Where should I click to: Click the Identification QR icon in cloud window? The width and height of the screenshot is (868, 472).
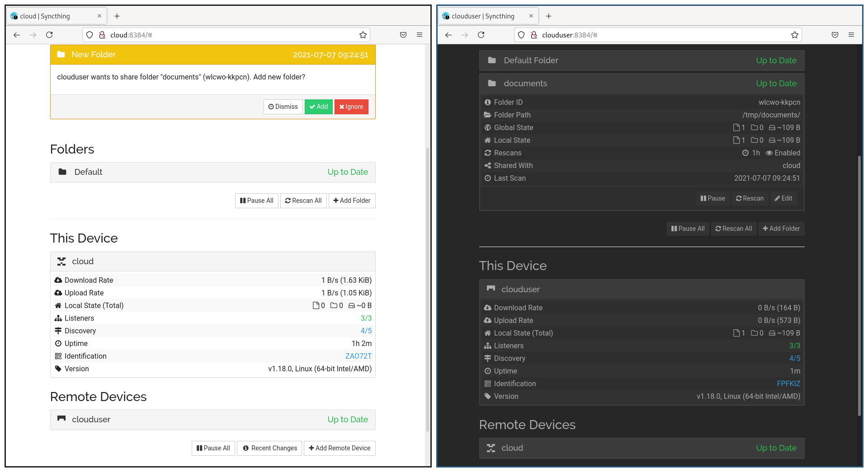(58, 356)
